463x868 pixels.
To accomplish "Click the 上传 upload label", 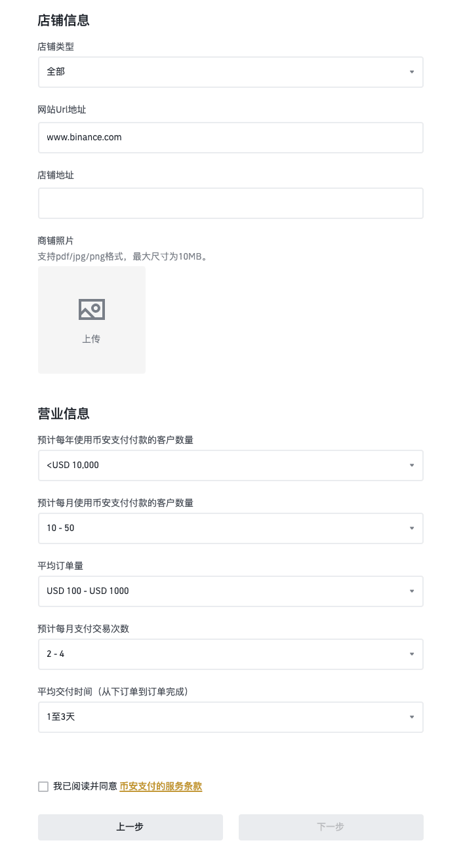I will (91, 339).
